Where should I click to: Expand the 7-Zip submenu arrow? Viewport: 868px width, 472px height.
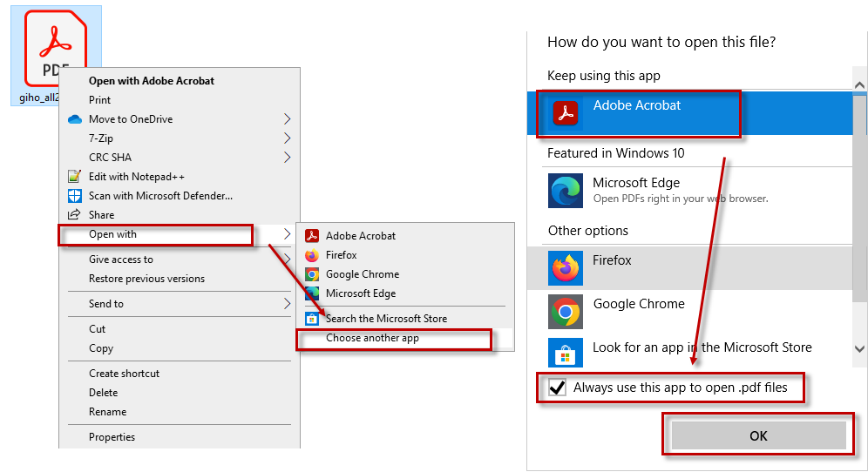tap(287, 138)
